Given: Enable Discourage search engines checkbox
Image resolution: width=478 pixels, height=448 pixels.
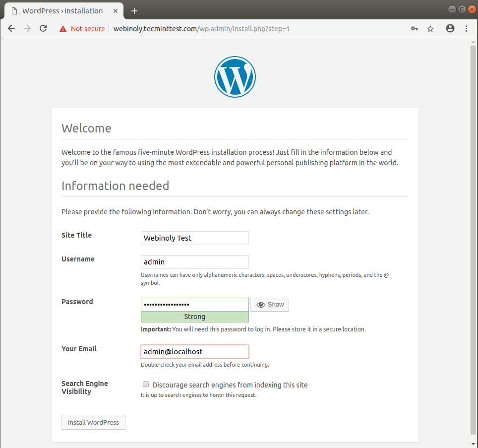Looking at the screenshot, I should tap(146, 384).
